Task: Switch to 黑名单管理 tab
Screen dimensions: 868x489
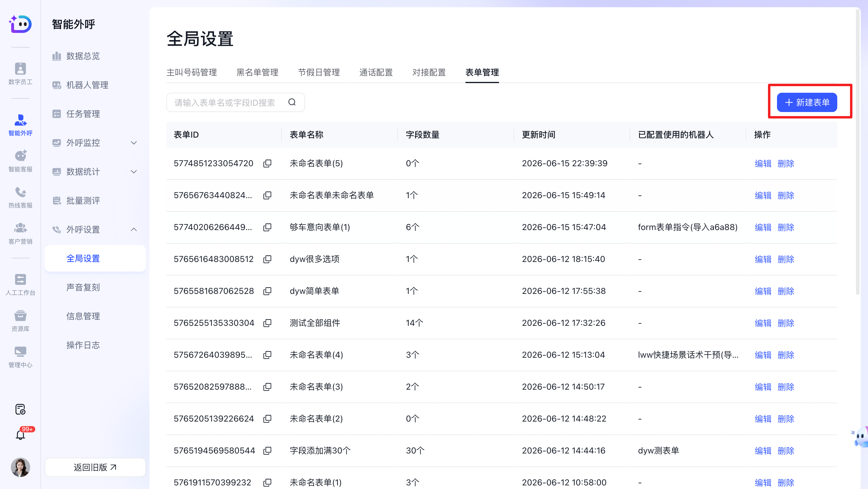Action: click(x=257, y=72)
